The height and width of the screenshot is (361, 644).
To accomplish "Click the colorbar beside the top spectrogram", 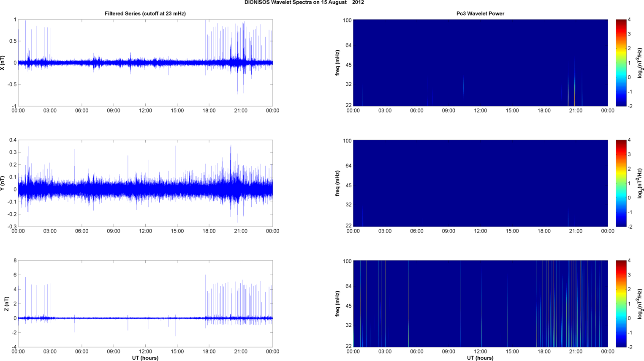I will (x=621, y=63).
